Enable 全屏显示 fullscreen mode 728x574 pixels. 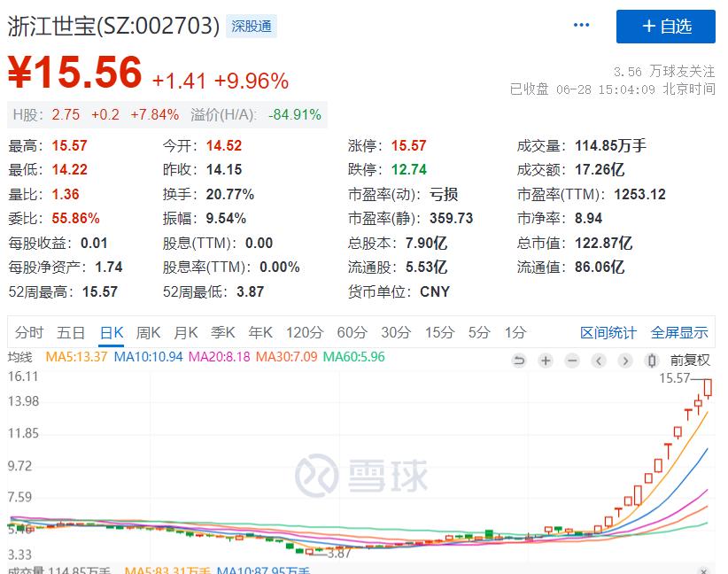(x=678, y=332)
